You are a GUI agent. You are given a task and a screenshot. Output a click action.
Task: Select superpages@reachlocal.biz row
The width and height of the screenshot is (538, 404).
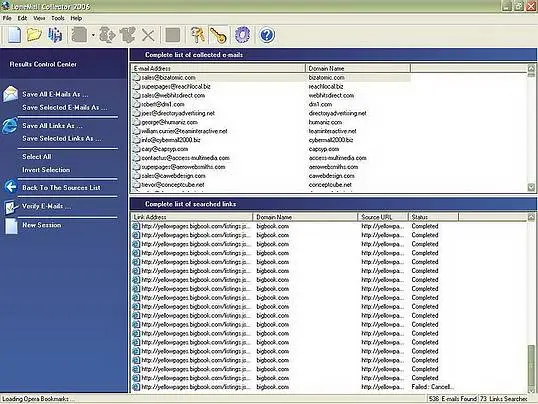point(271,86)
